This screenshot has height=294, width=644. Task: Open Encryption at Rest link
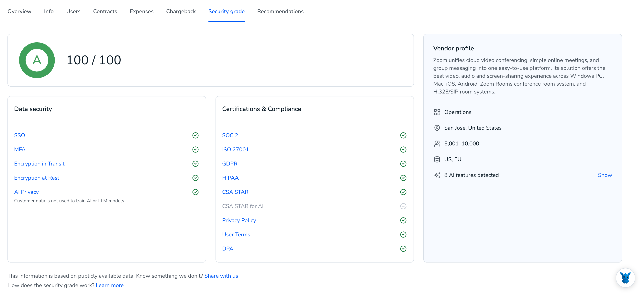click(x=37, y=178)
